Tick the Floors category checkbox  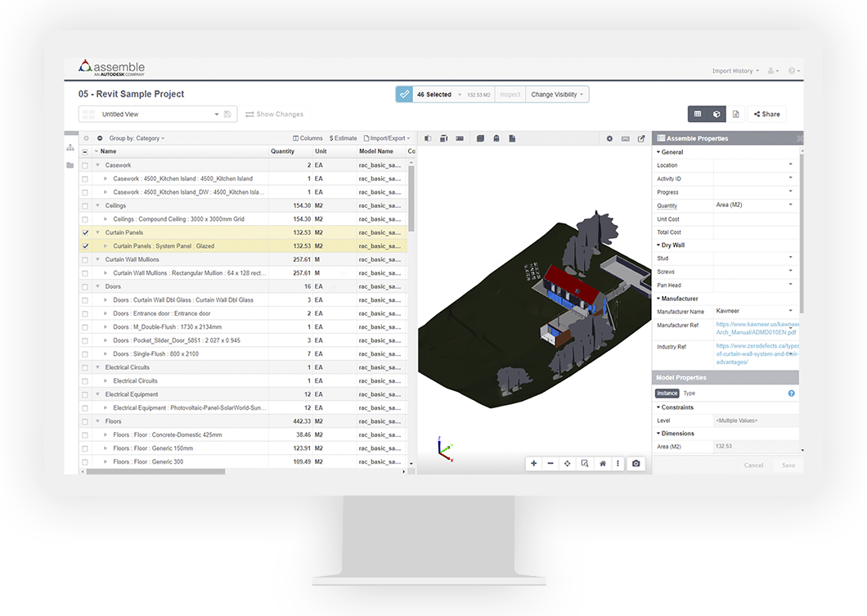click(84, 422)
